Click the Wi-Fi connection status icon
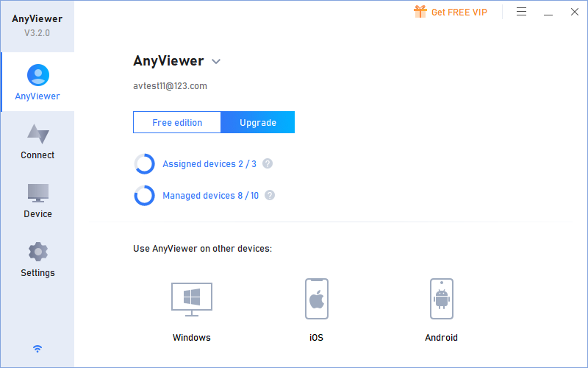This screenshot has height=368, width=588. pos(37,348)
